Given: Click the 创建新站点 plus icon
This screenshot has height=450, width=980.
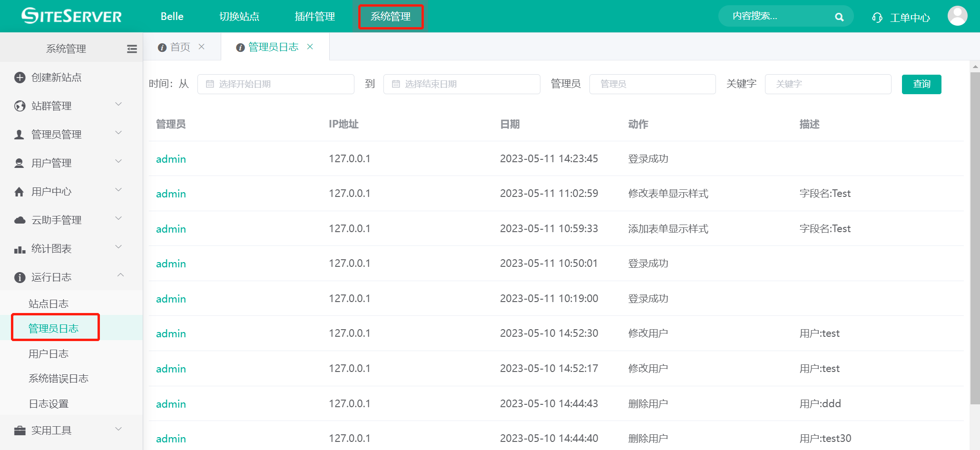Looking at the screenshot, I should [20, 78].
